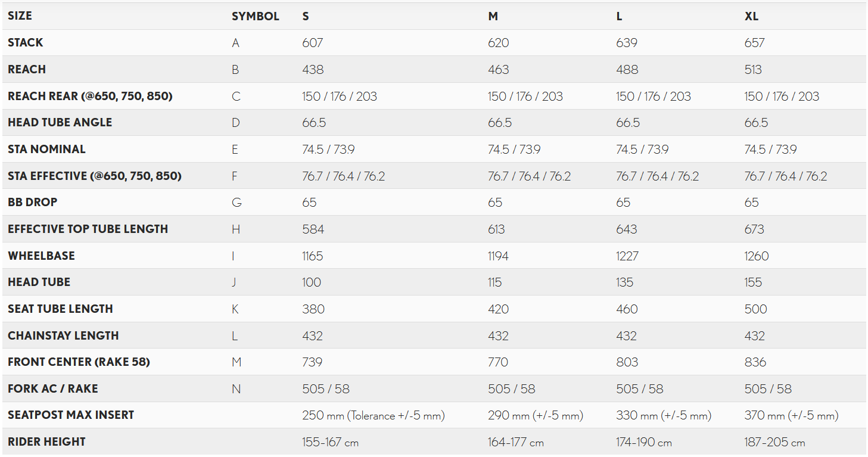The image size is (868, 457).
Task: Click front center value 739
Action: click(312, 362)
